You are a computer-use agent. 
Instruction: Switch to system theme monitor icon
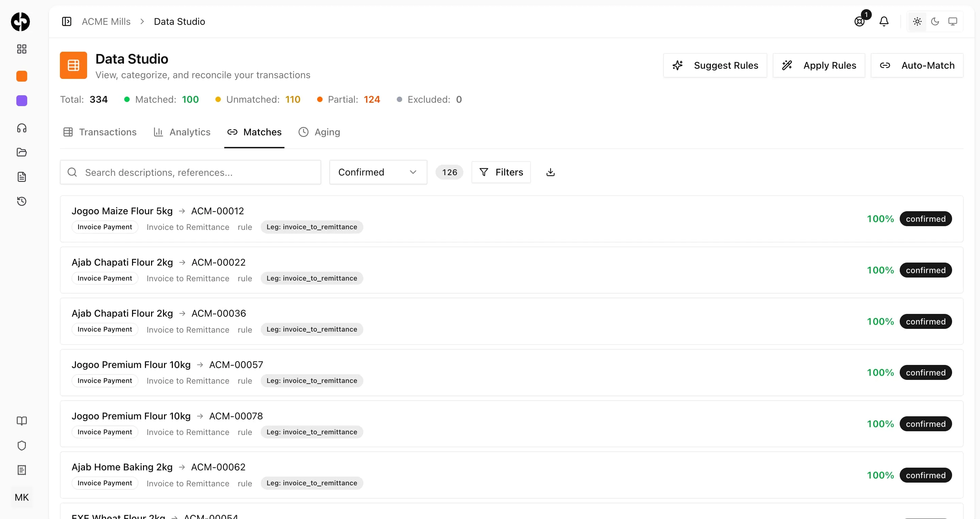click(953, 22)
